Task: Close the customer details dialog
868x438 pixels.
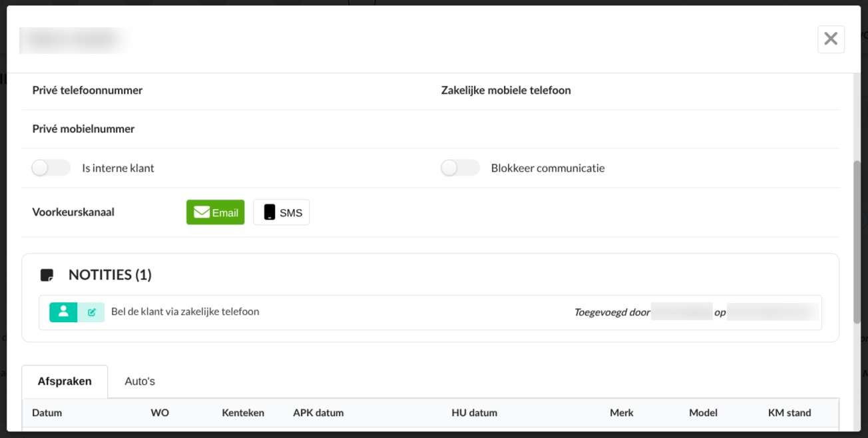Action: point(831,39)
